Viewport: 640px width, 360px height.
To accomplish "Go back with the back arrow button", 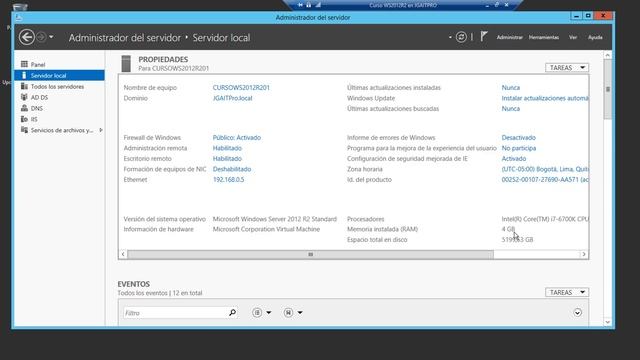I will 27,37.
